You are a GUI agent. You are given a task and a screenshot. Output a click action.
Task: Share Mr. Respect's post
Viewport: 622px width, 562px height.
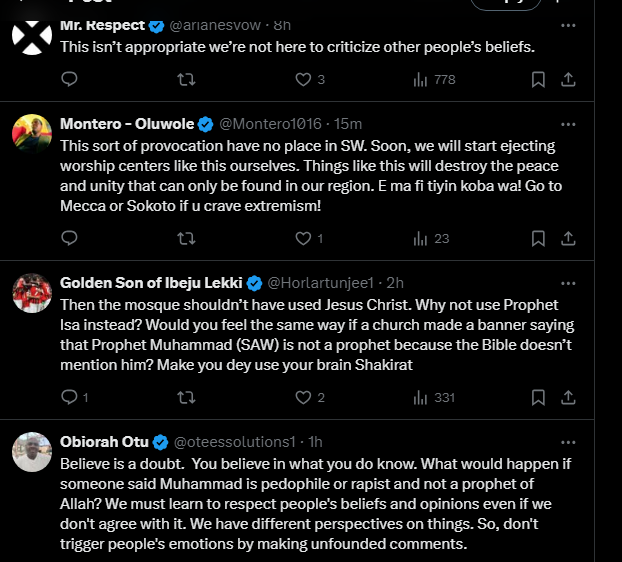[x=568, y=79]
